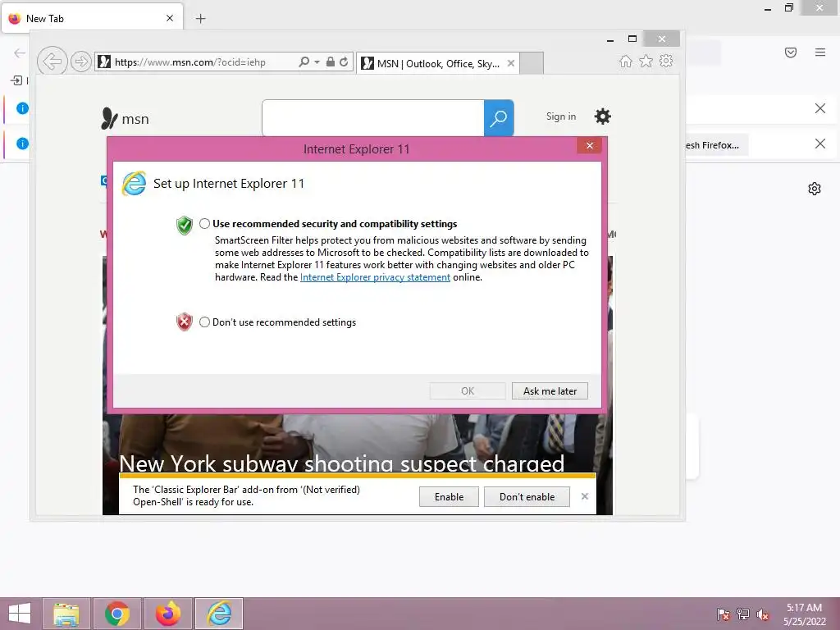This screenshot has width=840, height=630.
Task: Select Use recommended security and compatibility settings
Action: coord(204,224)
